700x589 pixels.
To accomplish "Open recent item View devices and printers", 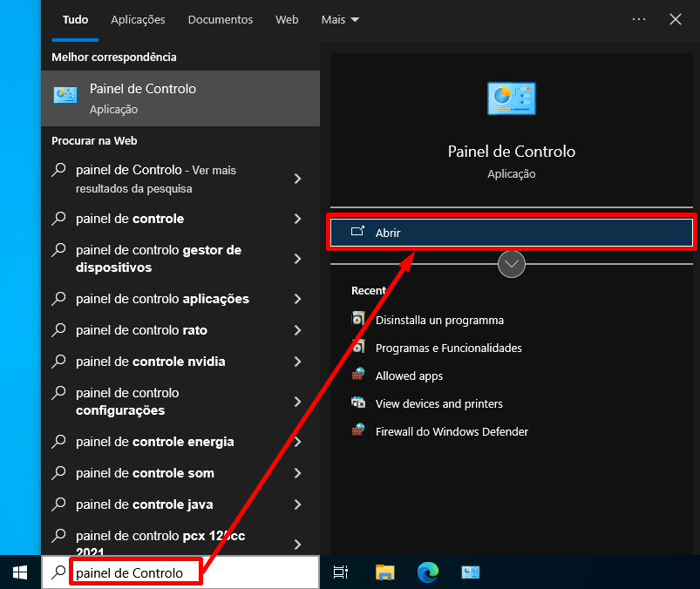I will click(438, 403).
